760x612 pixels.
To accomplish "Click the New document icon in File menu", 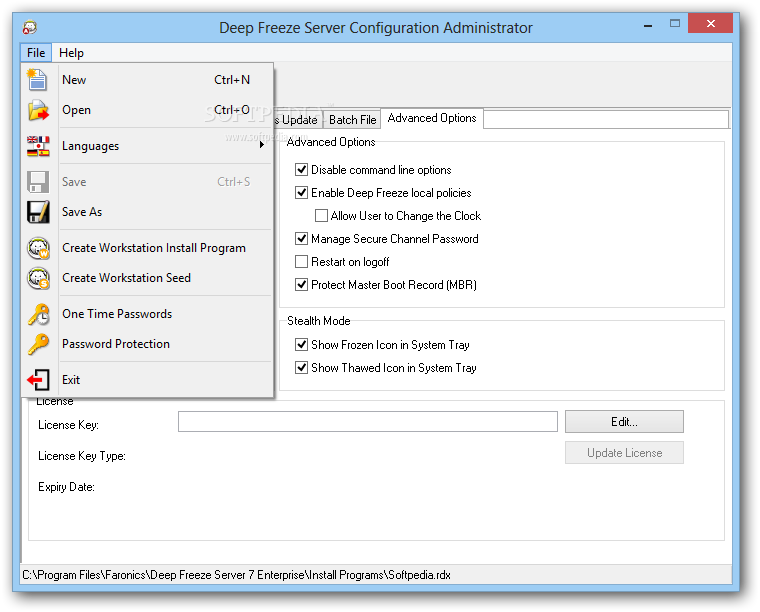I will pyautogui.click(x=37, y=80).
